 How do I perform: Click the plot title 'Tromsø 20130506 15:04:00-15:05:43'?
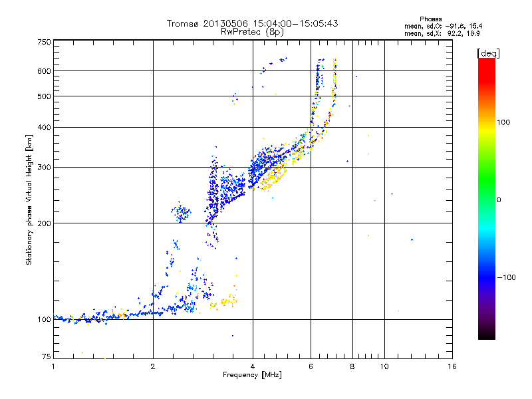(x=252, y=23)
